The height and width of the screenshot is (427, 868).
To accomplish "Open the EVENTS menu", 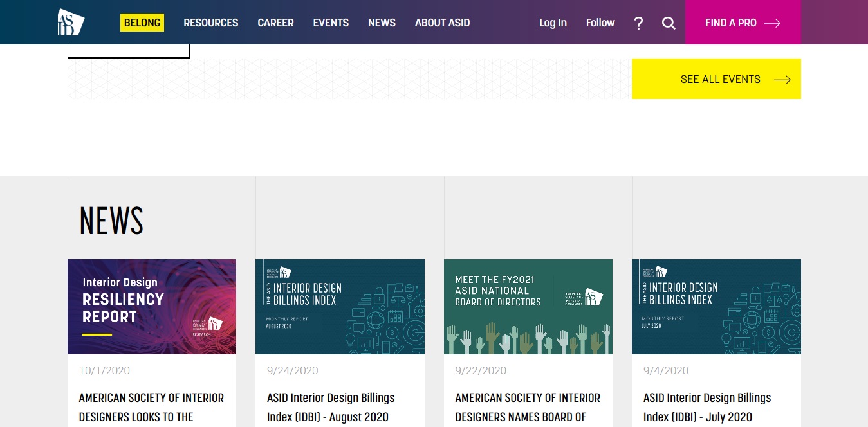I will [331, 23].
